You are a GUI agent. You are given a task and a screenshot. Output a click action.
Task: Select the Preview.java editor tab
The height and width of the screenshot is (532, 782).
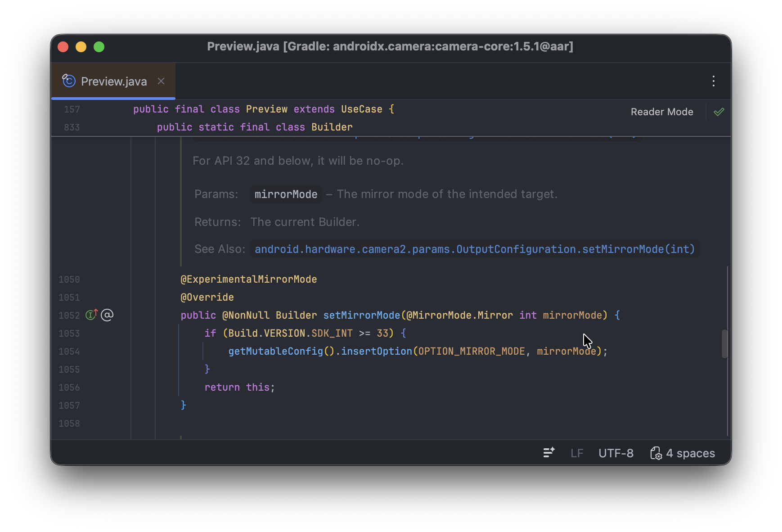(x=114, y=81)
